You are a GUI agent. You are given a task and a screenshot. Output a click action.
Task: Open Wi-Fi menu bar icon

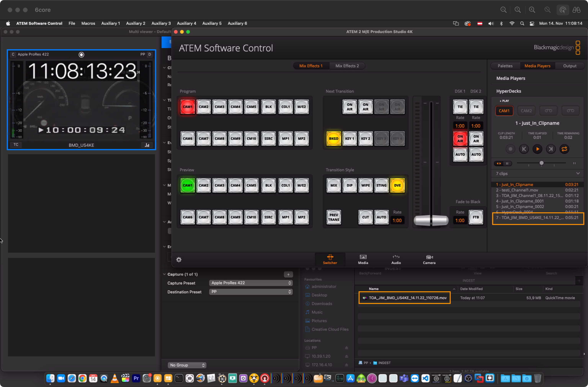(512, 24)
